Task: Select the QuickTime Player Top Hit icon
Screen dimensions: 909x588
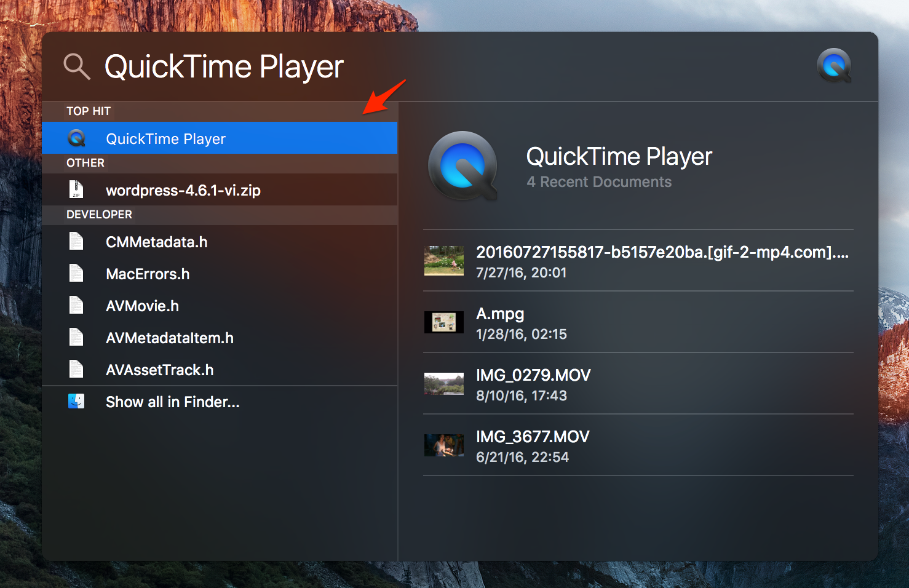Action: pos(76,138)
